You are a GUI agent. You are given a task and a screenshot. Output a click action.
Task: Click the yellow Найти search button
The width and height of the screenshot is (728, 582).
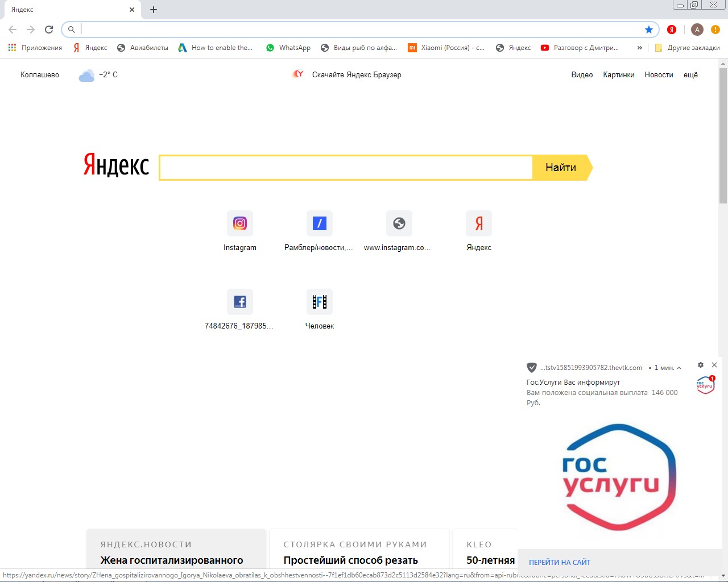(562, 168)
